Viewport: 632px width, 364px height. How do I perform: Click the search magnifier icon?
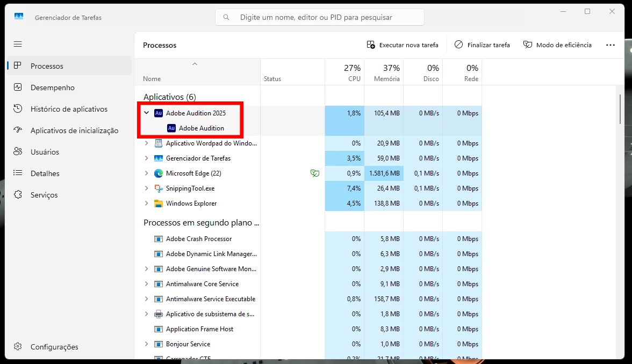[x=226, y=17]
